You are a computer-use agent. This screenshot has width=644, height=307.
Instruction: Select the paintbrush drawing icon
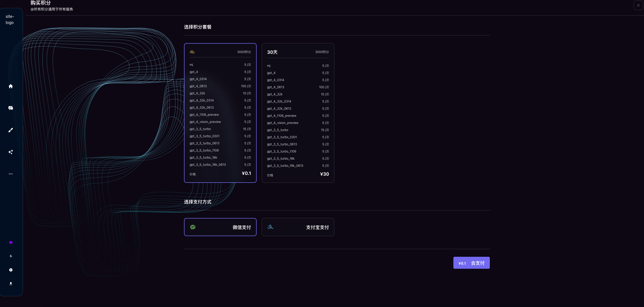[x=11, y=130]
